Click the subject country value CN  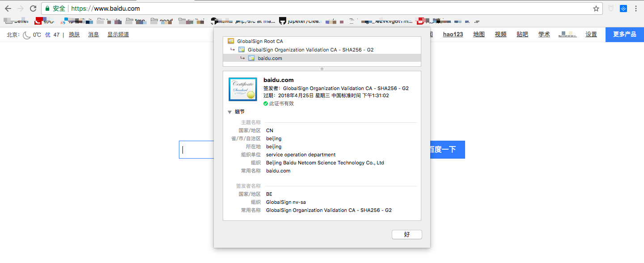(270, 130)
